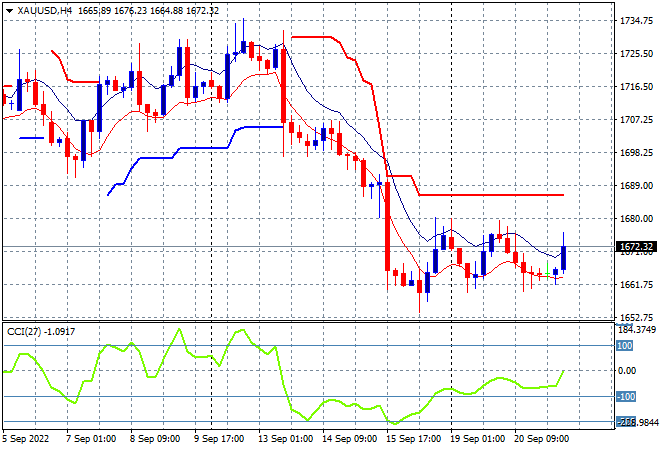660x450 pixels.
Task: Click the 15 Sep 17:00 time label
Action: pos(413,439)
